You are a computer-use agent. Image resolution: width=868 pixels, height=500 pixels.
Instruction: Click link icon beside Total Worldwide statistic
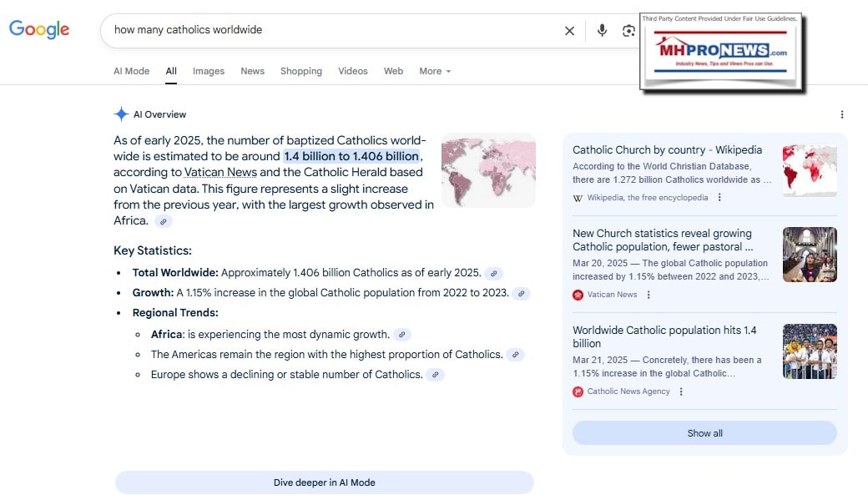click(x=494, y=273)
